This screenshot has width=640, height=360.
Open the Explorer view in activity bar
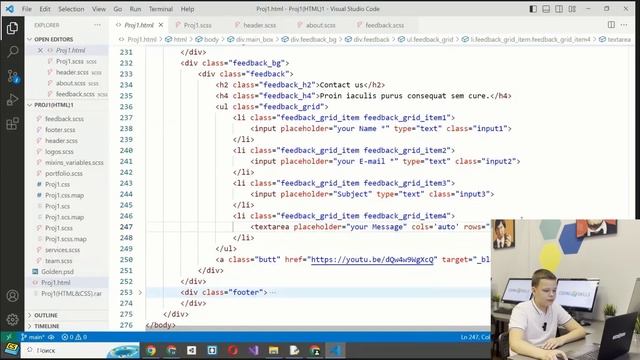point(12,28)
